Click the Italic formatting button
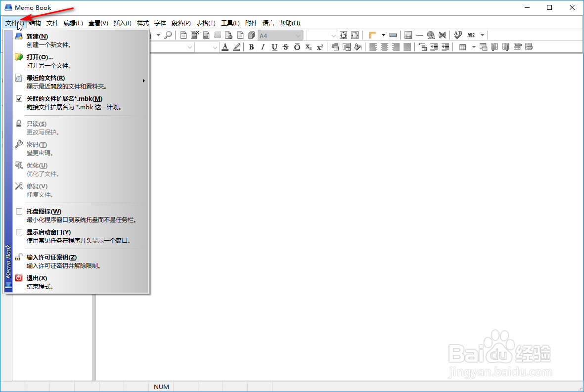This screenshot has width=584, height=392. tap(263, 47)
